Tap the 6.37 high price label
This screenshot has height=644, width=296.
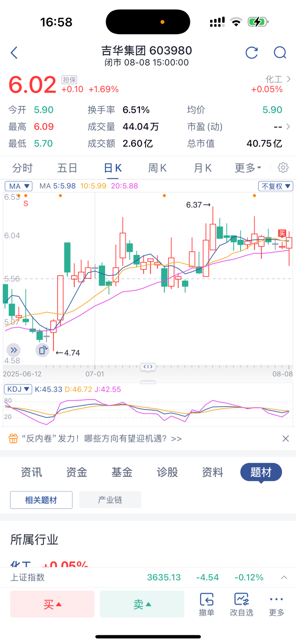(x=198, y=205)
